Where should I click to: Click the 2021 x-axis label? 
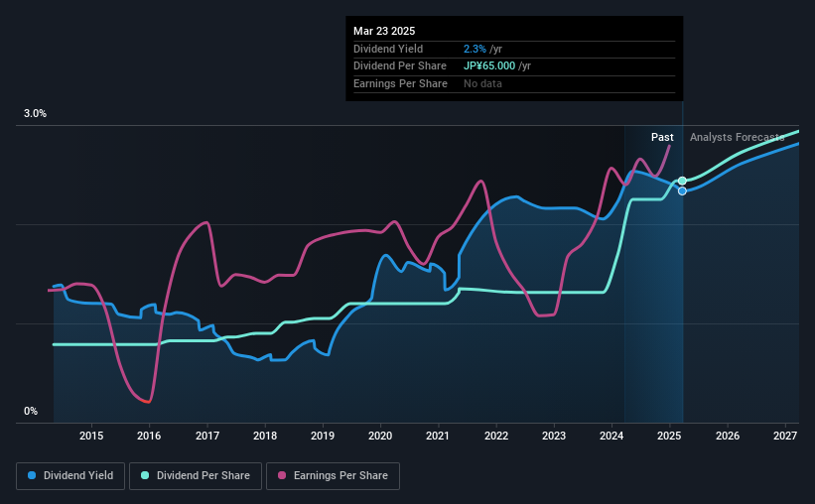point(438,436)
